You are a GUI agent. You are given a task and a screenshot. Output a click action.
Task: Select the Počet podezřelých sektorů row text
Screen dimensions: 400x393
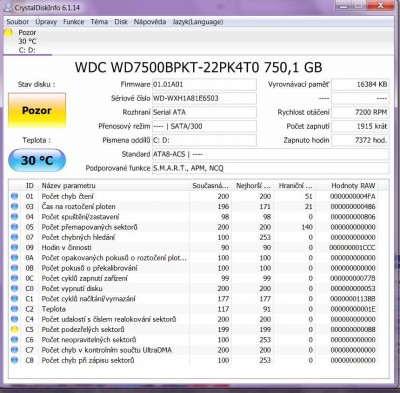point(83,330)
